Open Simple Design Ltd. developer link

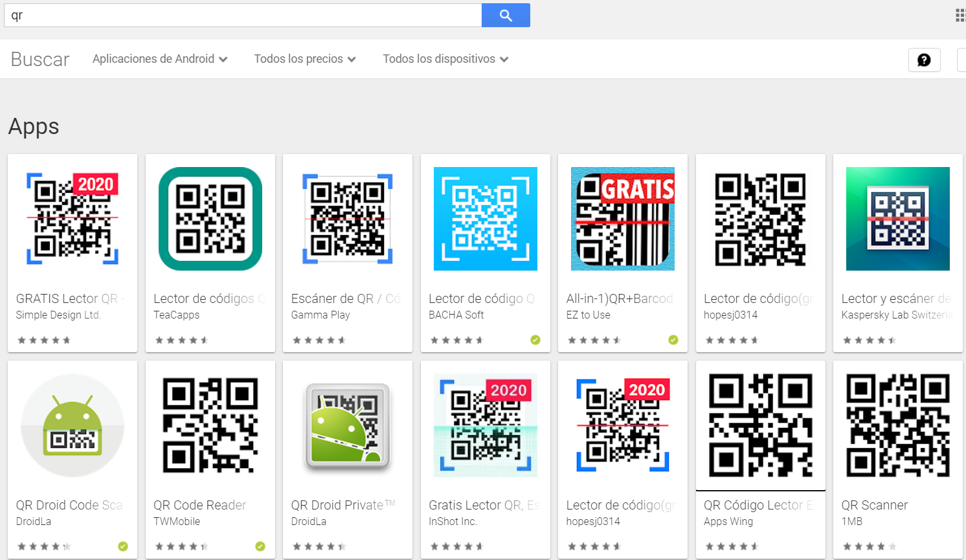[x=58, y=315]
